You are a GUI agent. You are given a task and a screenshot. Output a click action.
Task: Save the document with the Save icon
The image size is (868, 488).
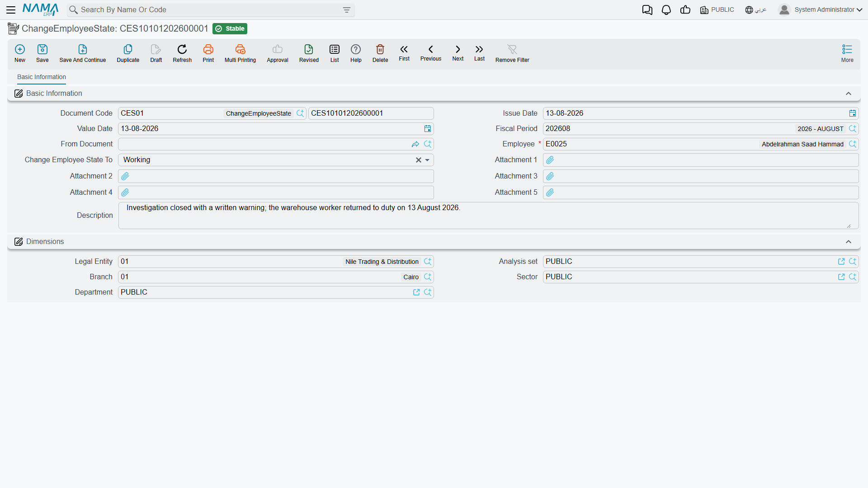(x=42, y=53)
